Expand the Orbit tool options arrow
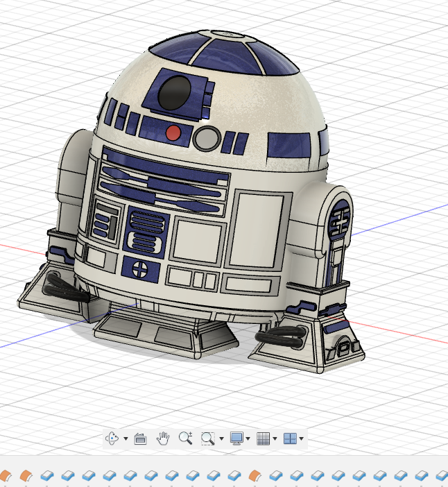This screenshot has width=448, height=487. (126, 438)
